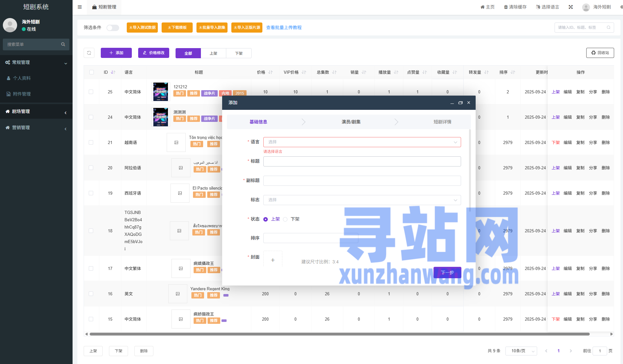Click the search magnifier in sidebar menu
Image resolution: width=623 pixels, height=364 pixels.
(63, 44)
